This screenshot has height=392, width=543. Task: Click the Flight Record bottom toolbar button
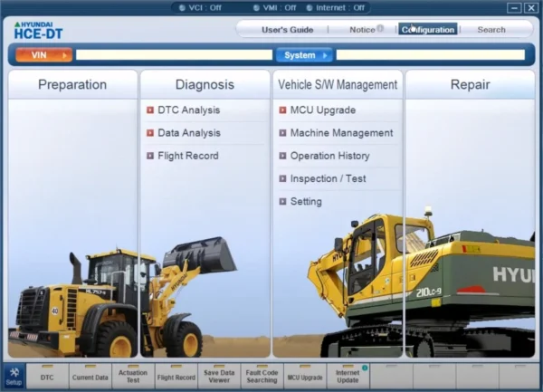pyautogui.click(x=176, y=377)
